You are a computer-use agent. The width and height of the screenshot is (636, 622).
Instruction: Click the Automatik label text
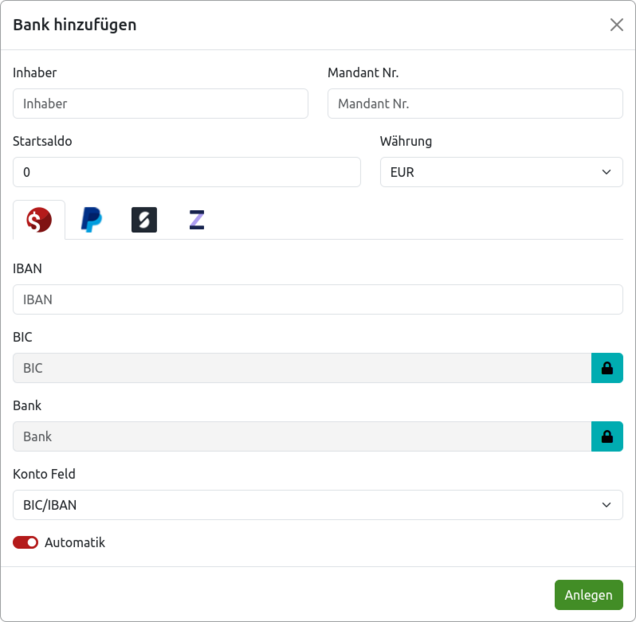click(x=75, y=542)
